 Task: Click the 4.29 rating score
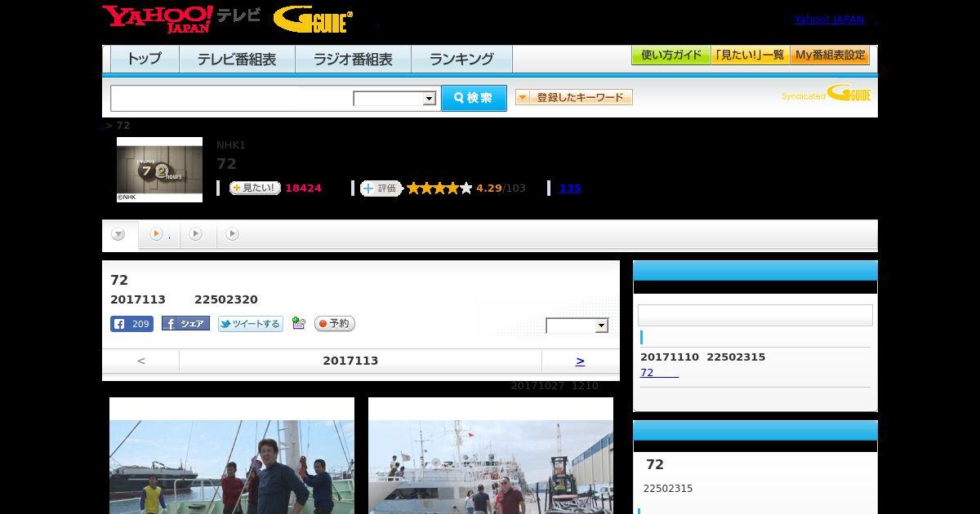489,188
